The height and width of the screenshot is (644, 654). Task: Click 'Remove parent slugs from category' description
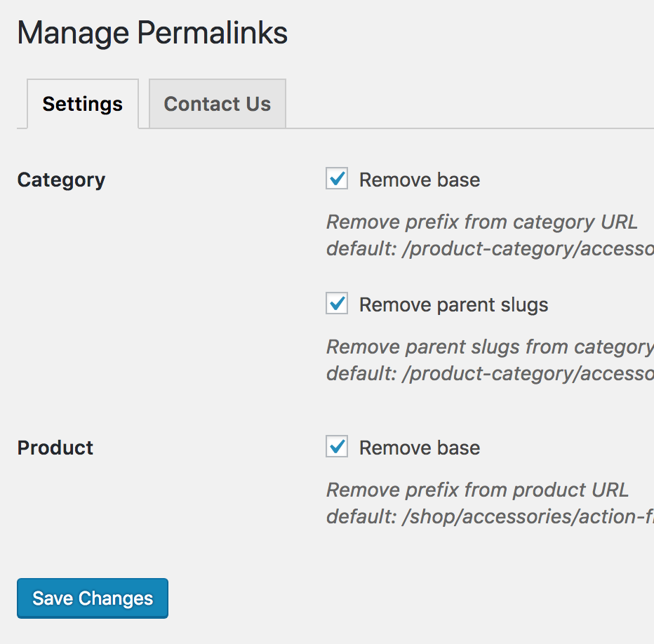[x=490, y=347]
